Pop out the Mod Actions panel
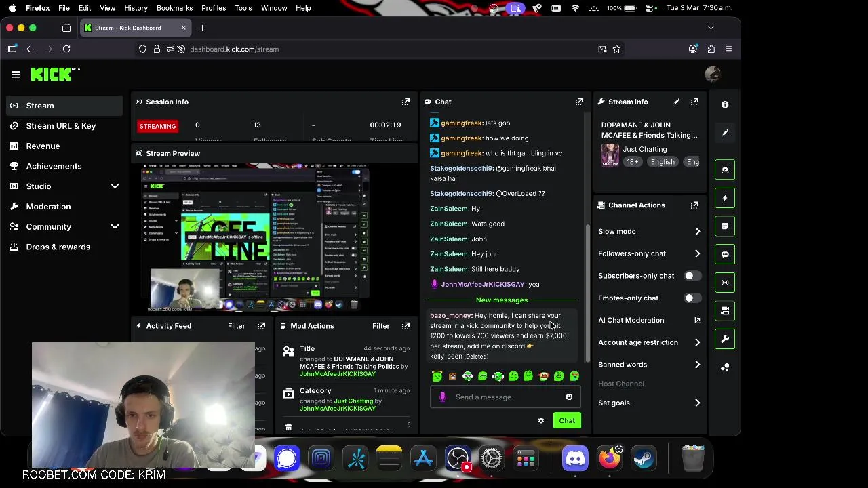868x488 pixels. [x=406, y=326]
